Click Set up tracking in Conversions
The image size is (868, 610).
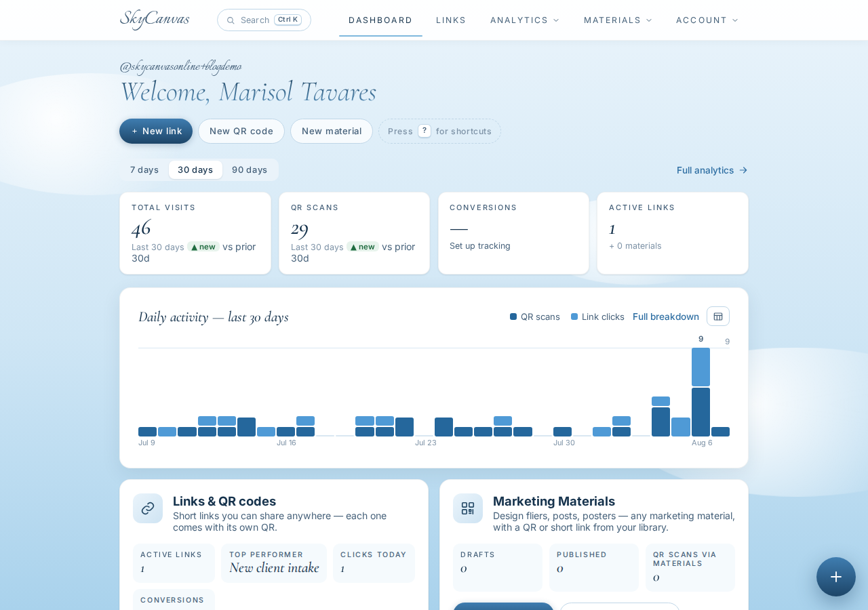pyautogui.click(x=480, y=245)
